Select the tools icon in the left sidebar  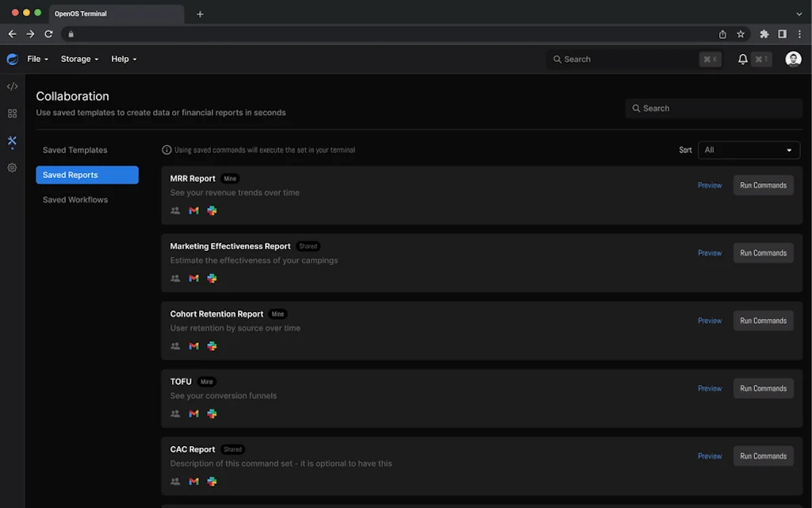pyautogui.click(x=11, y=142)
